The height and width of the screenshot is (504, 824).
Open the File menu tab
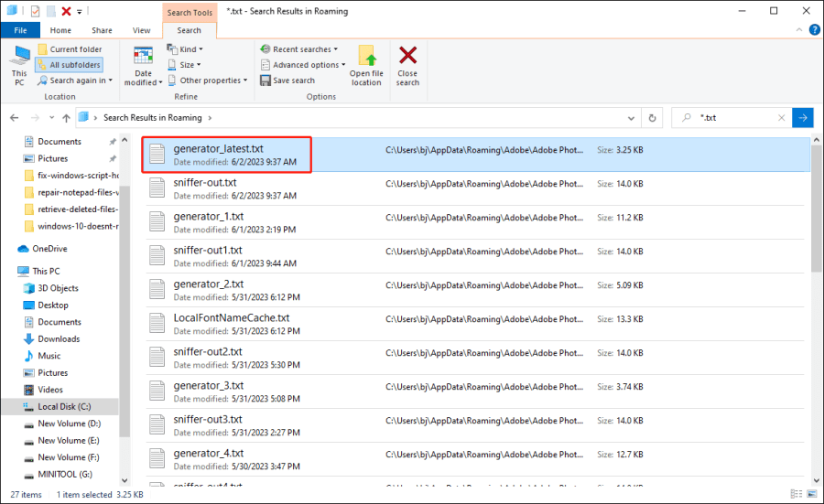click(20, 30)
